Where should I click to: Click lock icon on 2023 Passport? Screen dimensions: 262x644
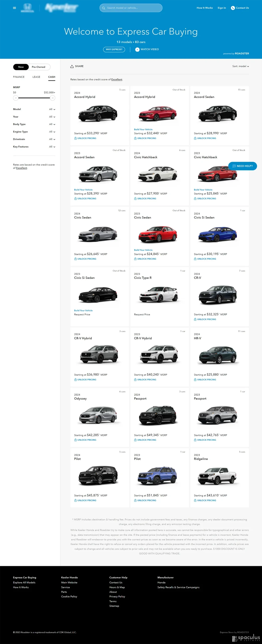pyautogui.click(x=195, y=440)
